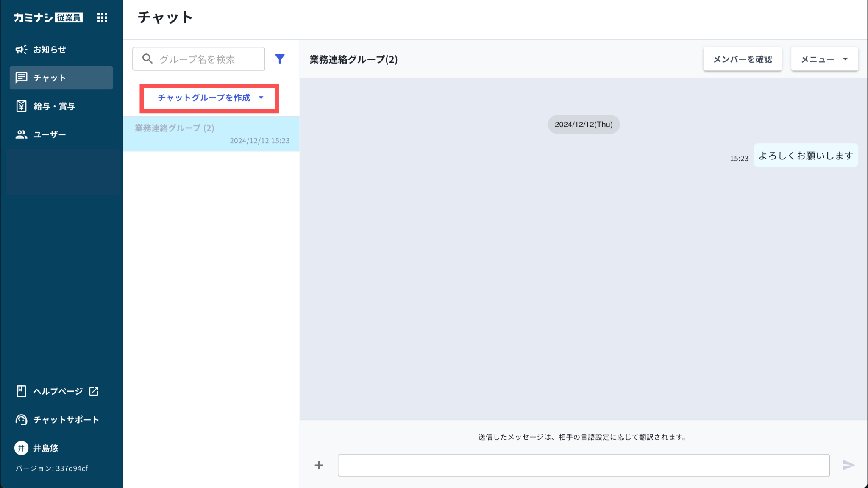Click the メンバーを確認 button
Screen dimensions: 868x488
(742, 59)
